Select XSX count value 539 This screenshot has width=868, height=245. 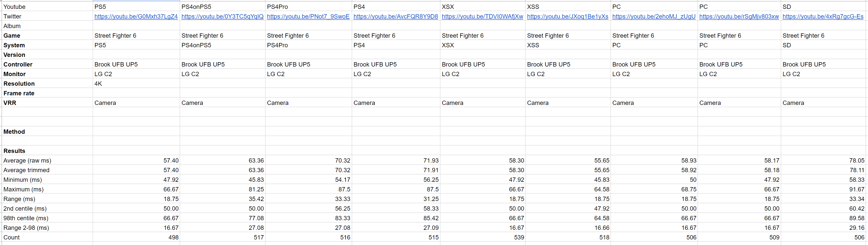tap(483, 237)
